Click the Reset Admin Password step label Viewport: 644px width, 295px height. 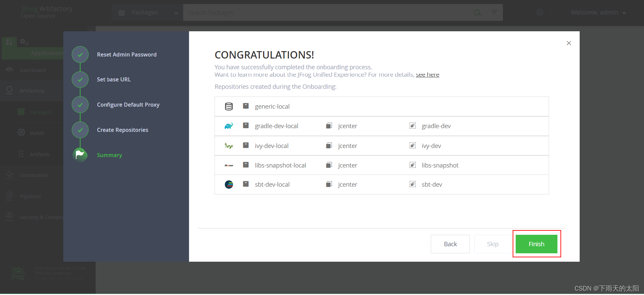click(x=127, y=54)
